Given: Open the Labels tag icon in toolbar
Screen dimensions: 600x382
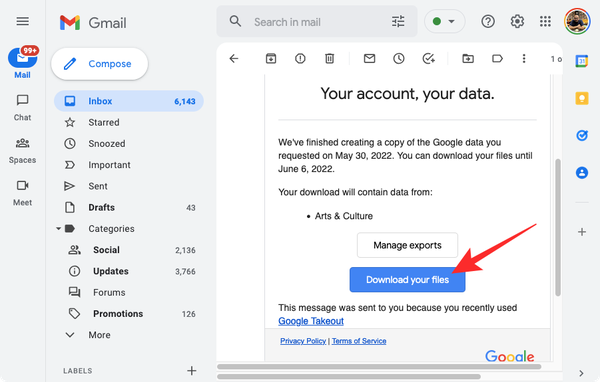Looking at the screenshot, I should (497, 59).
